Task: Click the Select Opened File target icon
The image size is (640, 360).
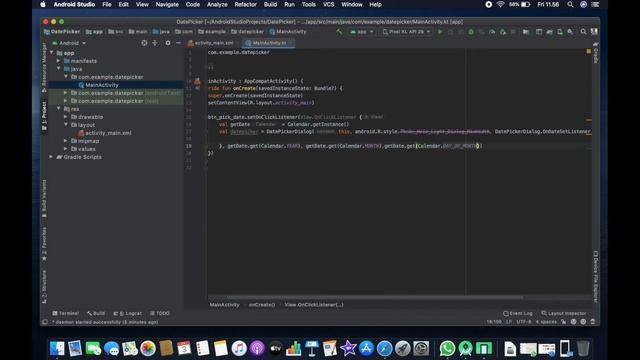Action: 144,43
